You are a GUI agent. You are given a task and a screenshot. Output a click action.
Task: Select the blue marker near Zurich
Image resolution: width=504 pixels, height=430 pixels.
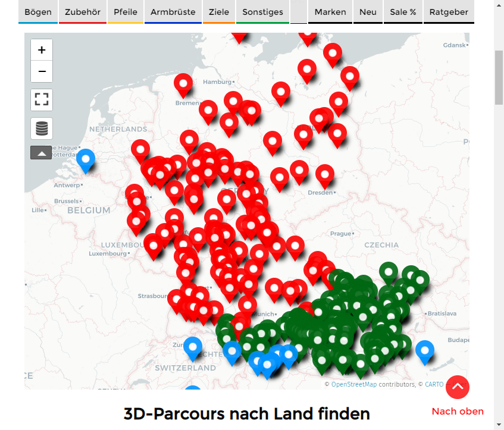(x=193, y=346)
